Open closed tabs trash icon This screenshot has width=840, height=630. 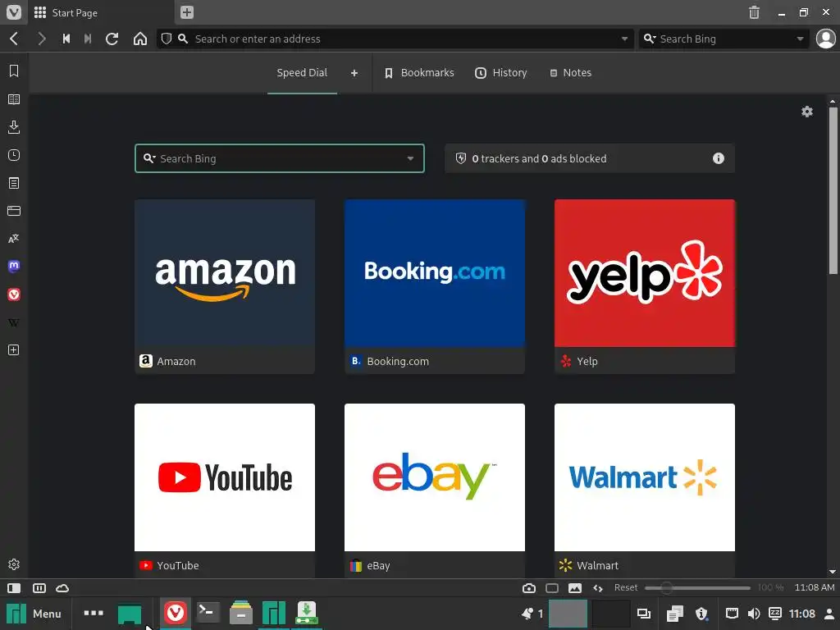click(754, 12)
